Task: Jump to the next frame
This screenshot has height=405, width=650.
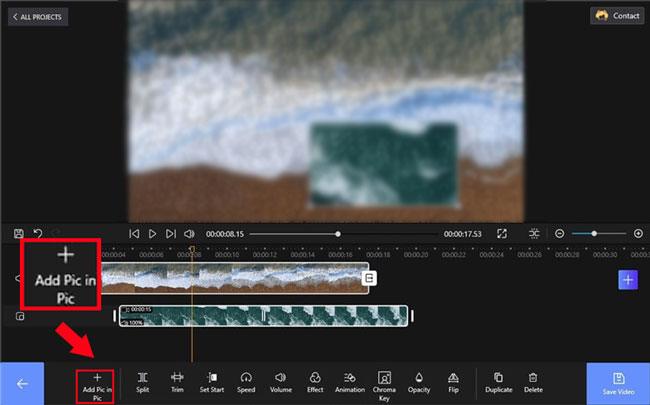Action: pos(171,234)
